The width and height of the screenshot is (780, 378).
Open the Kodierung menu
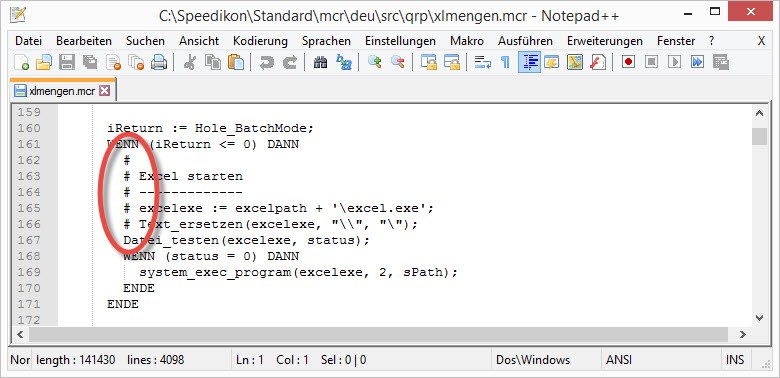click(260, 41)
